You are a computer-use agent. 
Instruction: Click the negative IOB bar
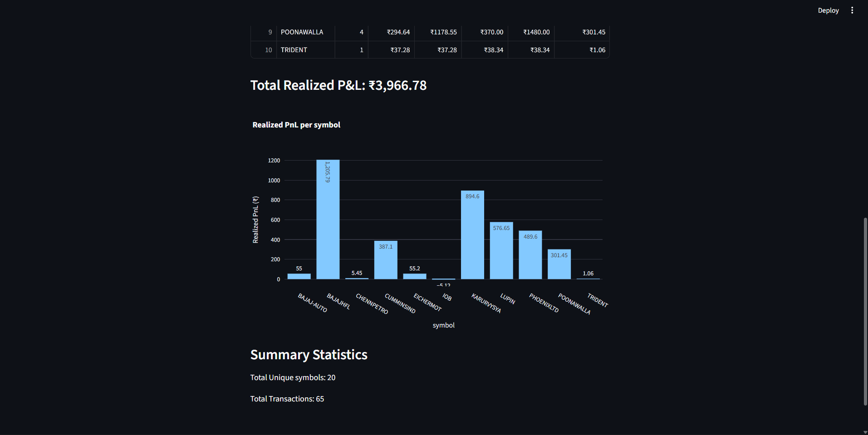click(444, 280)
